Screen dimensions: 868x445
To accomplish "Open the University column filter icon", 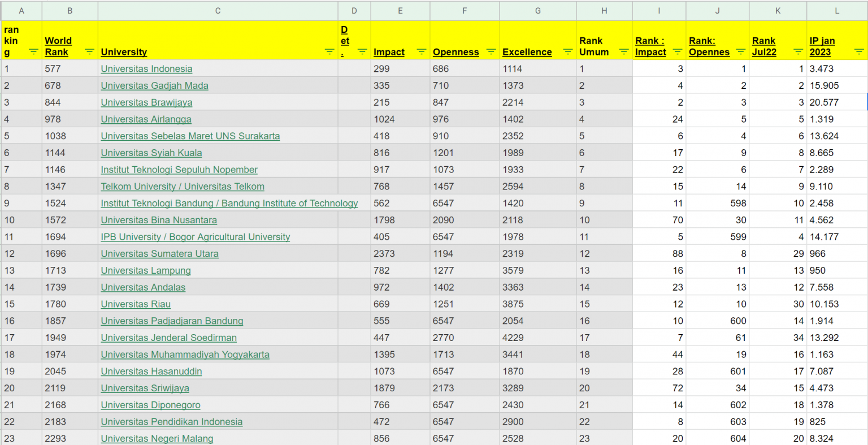I will (329, 52).
